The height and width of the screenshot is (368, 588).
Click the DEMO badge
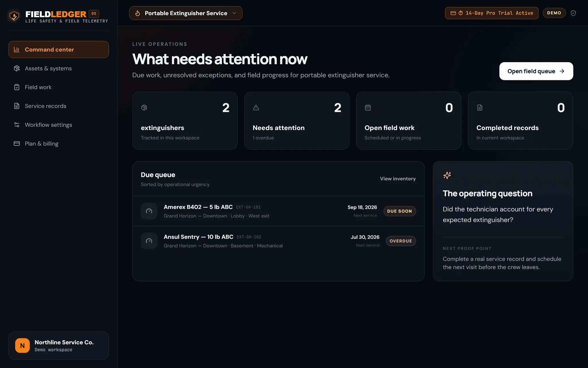pyautogui.click(x=554, y=13)
